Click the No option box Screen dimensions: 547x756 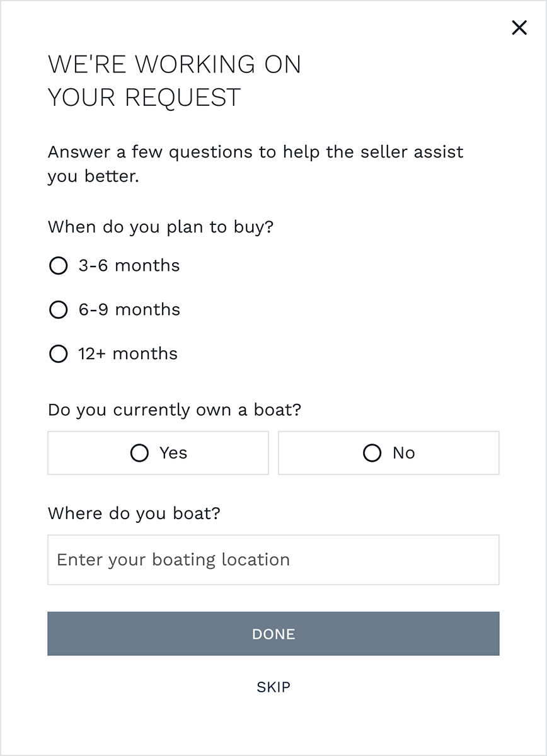(x=388, y=453)
